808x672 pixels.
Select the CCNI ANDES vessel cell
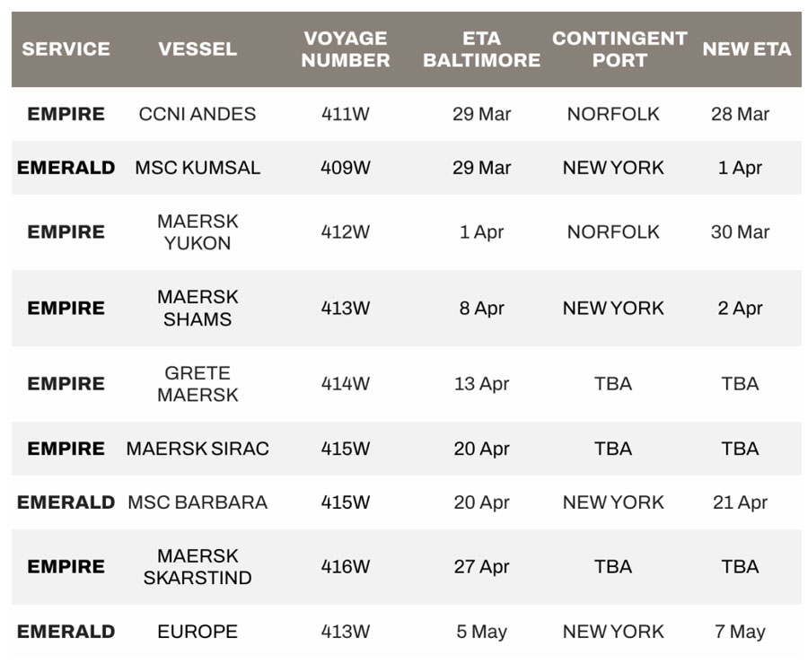[x=198, y=114]
